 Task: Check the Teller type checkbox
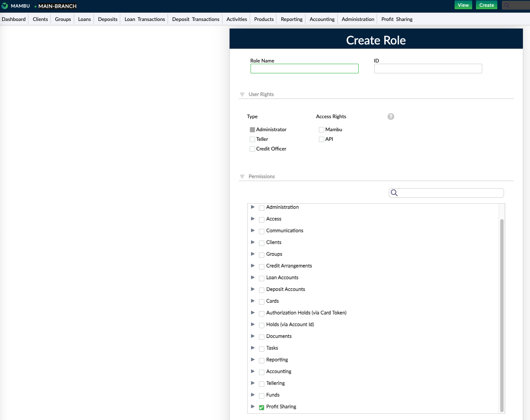252,139
